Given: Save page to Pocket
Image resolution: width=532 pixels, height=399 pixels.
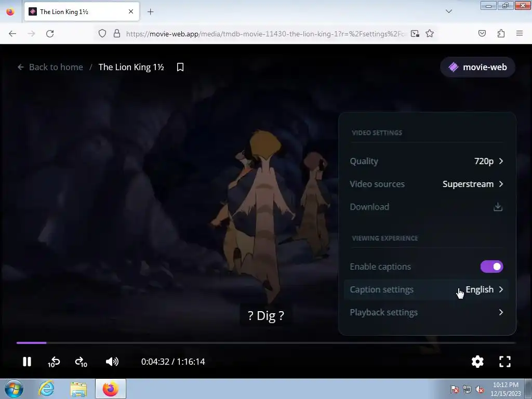Looking at the screenshot, I should pos(482,34).
